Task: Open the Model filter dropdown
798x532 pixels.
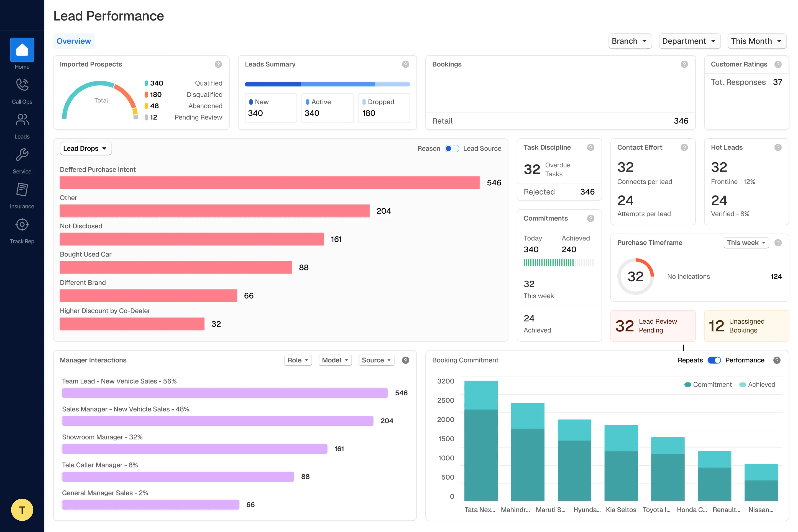Action: (335, 360)
